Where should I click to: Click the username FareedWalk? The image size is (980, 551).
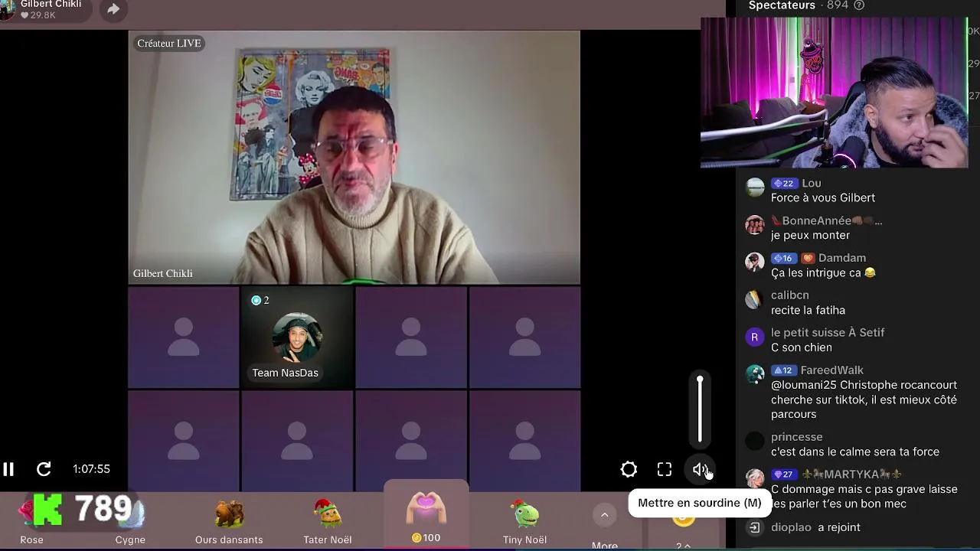832,370
